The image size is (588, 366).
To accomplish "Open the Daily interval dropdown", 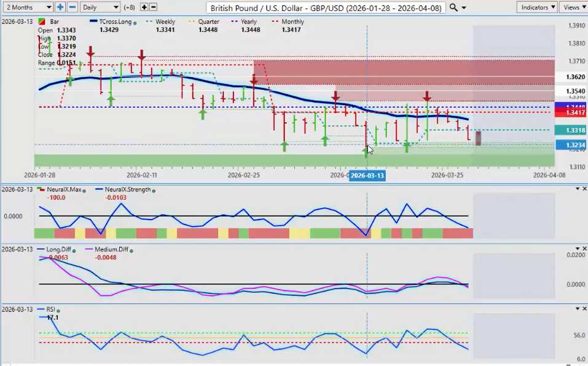I will coord(100,7).
